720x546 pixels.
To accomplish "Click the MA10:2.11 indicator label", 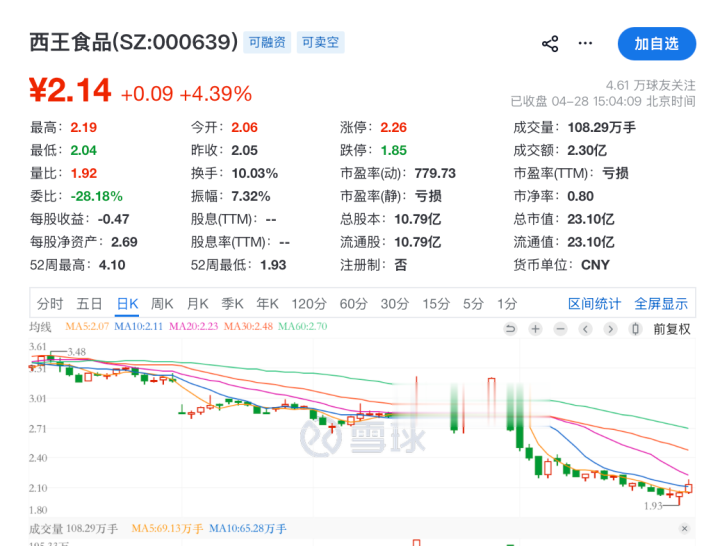I will click(x=138, y=326).
